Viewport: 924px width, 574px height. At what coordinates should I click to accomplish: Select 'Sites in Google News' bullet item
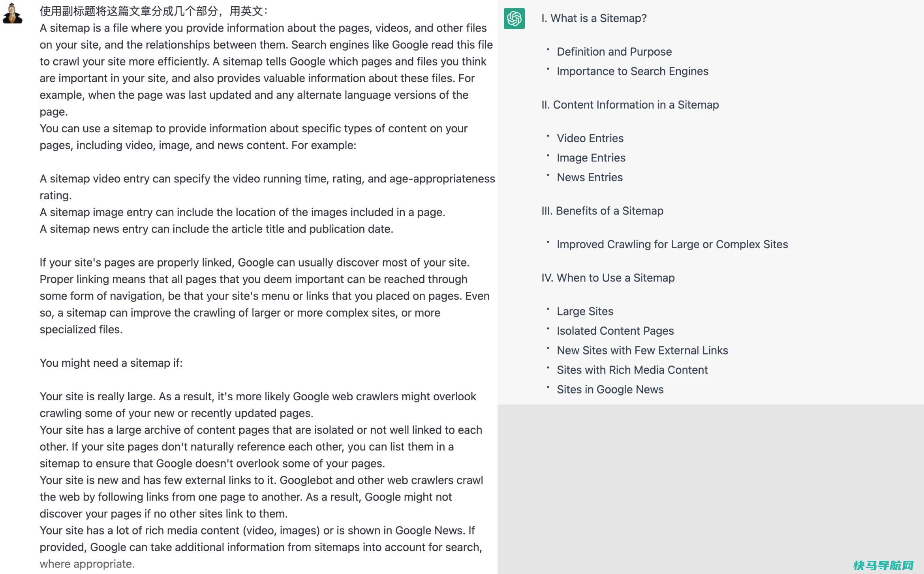[610, 389]
